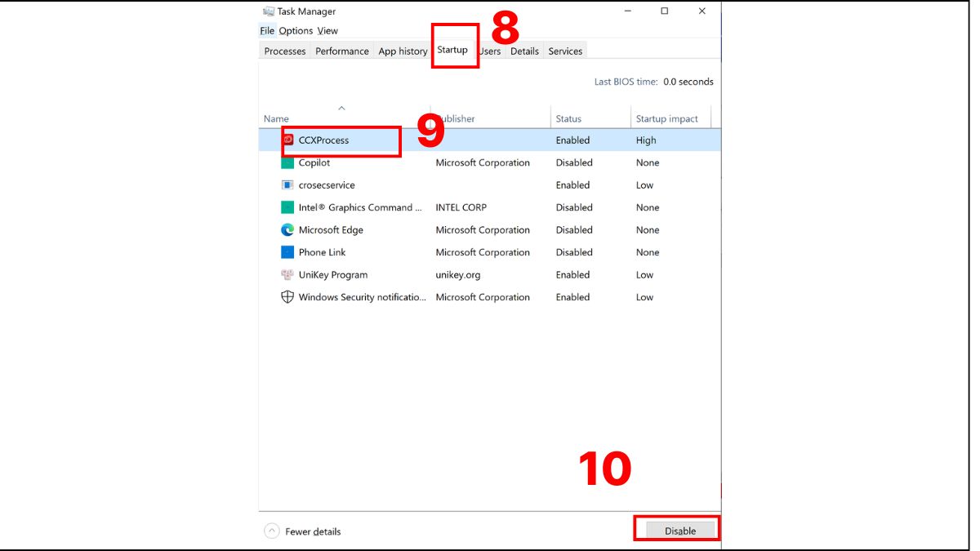Switch to the Performance tab
980x551 pixels.
342,51
